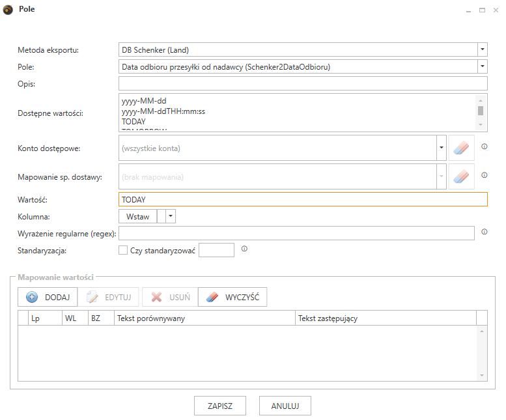Click the Lp column header

[45, 318]
